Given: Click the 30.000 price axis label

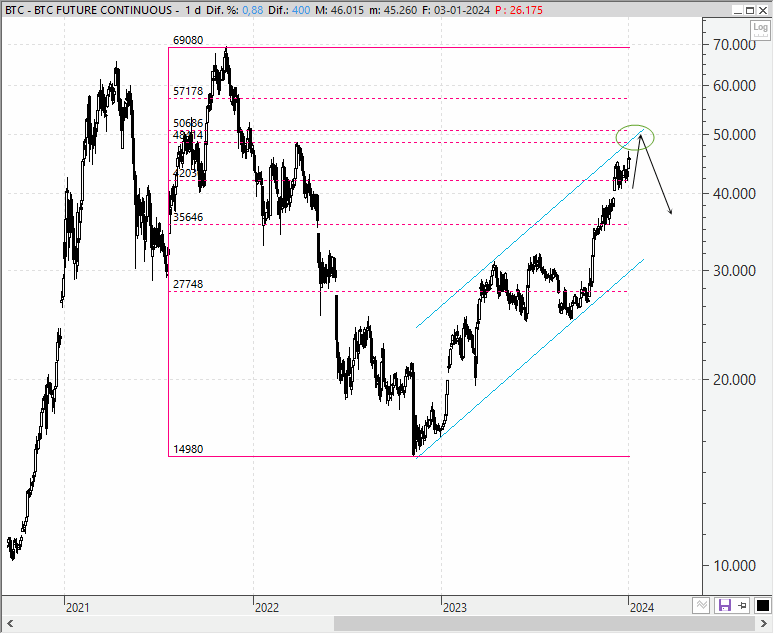Looking at the screenshot, I should coord(735,271).
